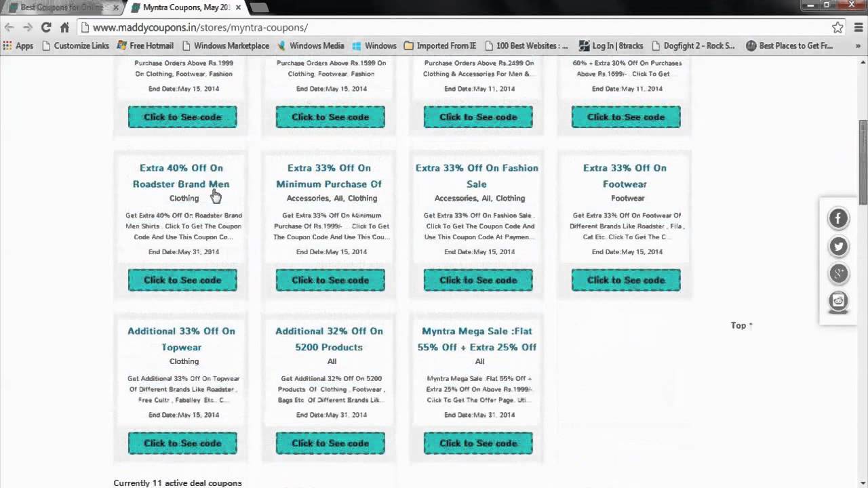Screen dimensions: 868x488
Task: Open the Apps bookmarks shortcut
Action: click(x=18, y=45)
